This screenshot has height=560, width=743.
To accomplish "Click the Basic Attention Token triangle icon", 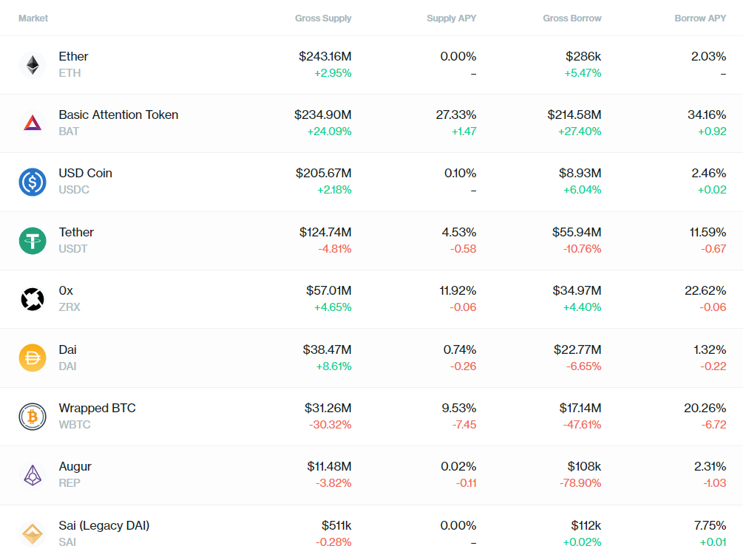I will [x=33, y=123].
